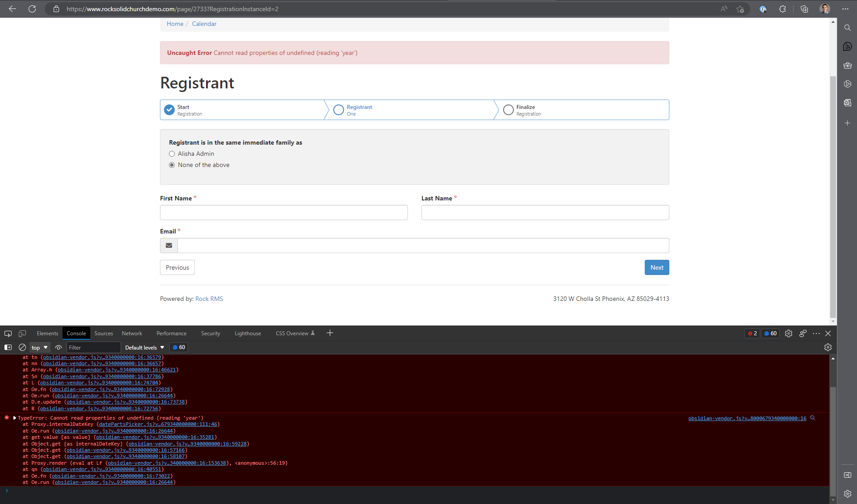Toggle device emulation icon in DevTools

coord(22,333)
